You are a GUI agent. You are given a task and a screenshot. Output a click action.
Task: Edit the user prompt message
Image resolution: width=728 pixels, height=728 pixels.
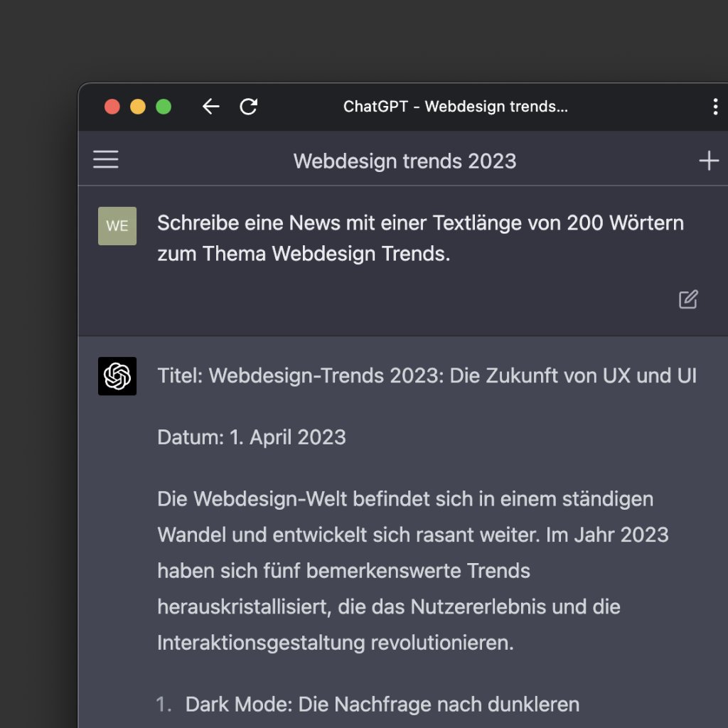click(x=688, y=299)
